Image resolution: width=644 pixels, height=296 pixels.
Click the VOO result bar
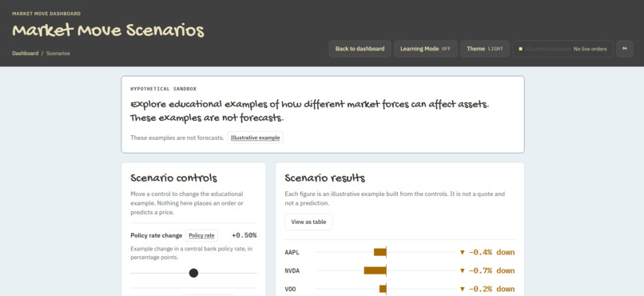(x=383, y=289)
